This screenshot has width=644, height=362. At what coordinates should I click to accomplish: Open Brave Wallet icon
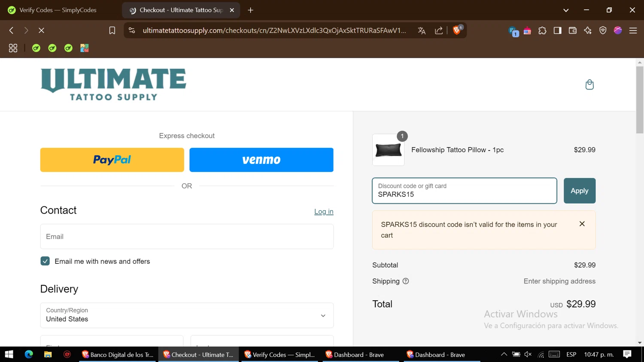click(x=572, y=30)
